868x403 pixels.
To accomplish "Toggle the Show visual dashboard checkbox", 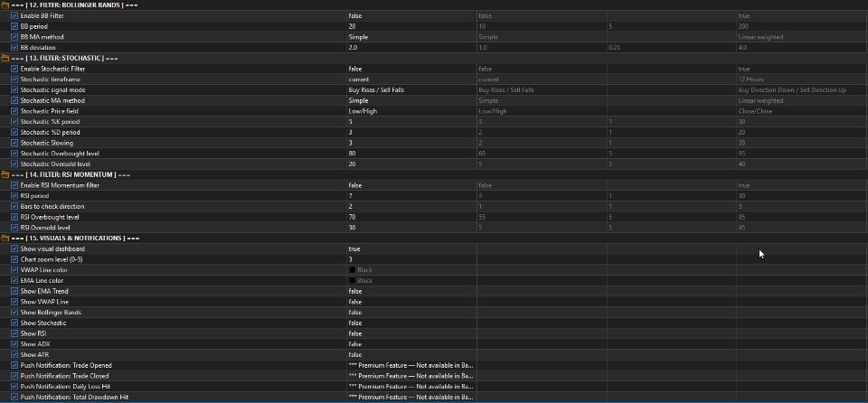I will (x=14, y=249).
